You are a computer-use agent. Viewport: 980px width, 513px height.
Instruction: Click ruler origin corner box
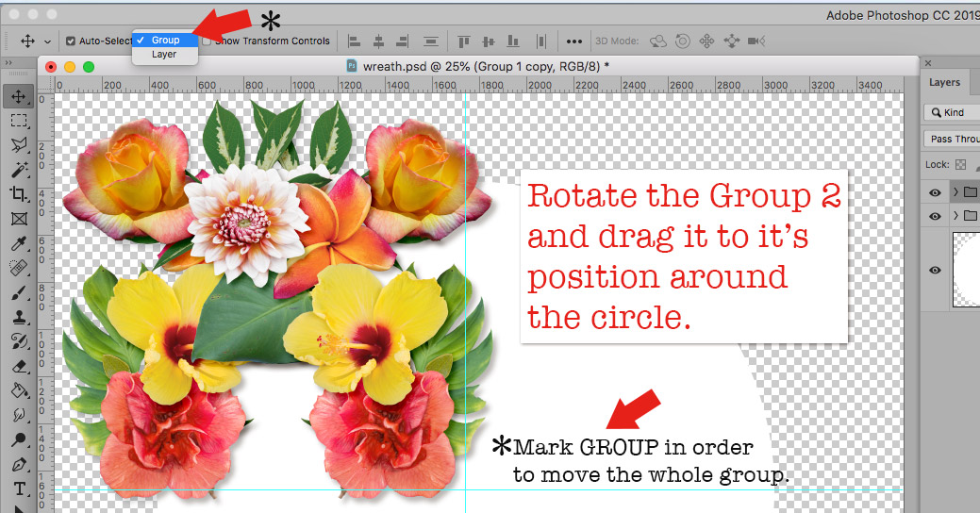pos(45,85)
